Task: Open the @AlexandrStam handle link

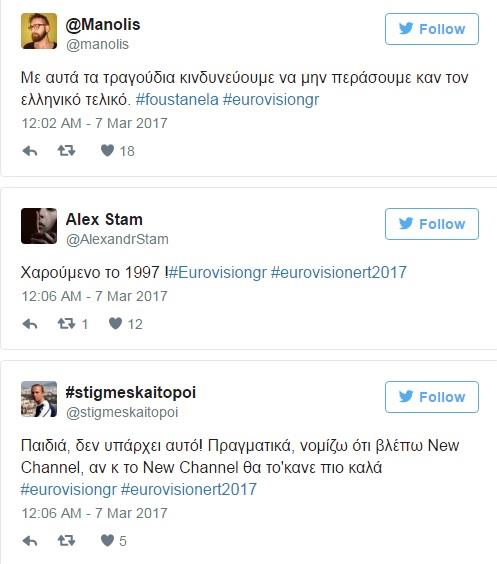Action: (117, 239)
